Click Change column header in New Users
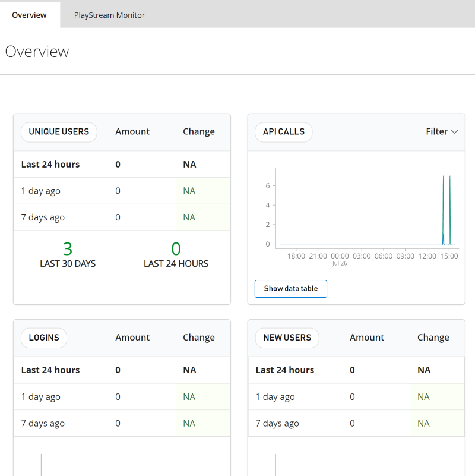 [x=433, y=337]
